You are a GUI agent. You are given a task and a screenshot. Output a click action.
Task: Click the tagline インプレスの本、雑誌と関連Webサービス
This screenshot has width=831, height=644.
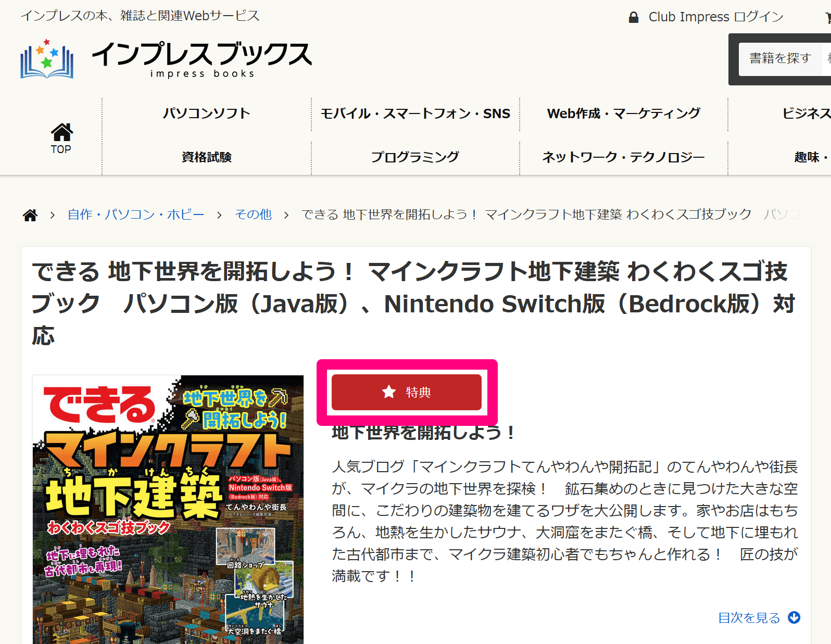point(140,16)
